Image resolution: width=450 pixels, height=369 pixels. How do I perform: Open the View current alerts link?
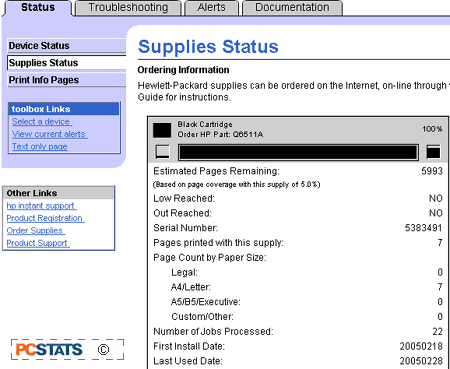tap(50, 134)
